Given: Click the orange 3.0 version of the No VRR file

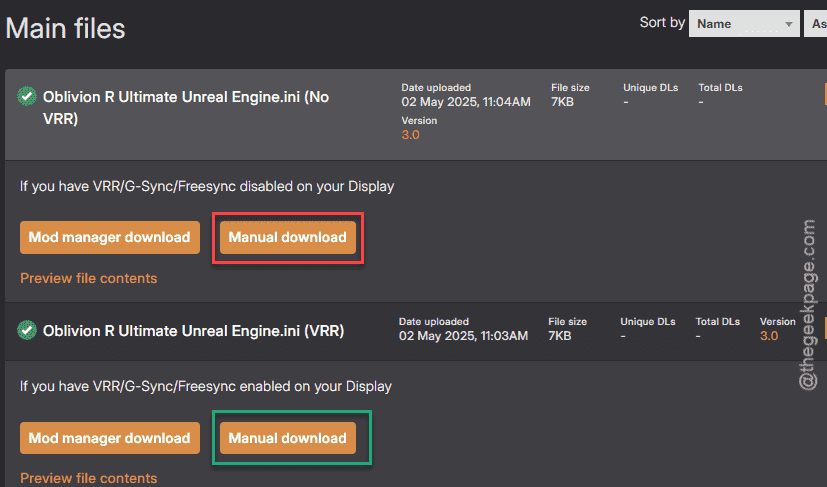Looking at the screenshot, I should (x=410, y=135).
